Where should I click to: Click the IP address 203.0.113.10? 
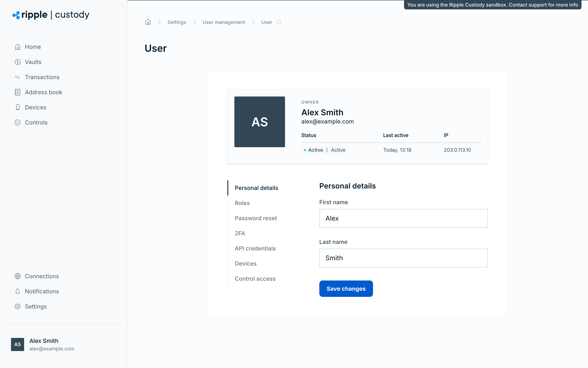pos(457,150)
